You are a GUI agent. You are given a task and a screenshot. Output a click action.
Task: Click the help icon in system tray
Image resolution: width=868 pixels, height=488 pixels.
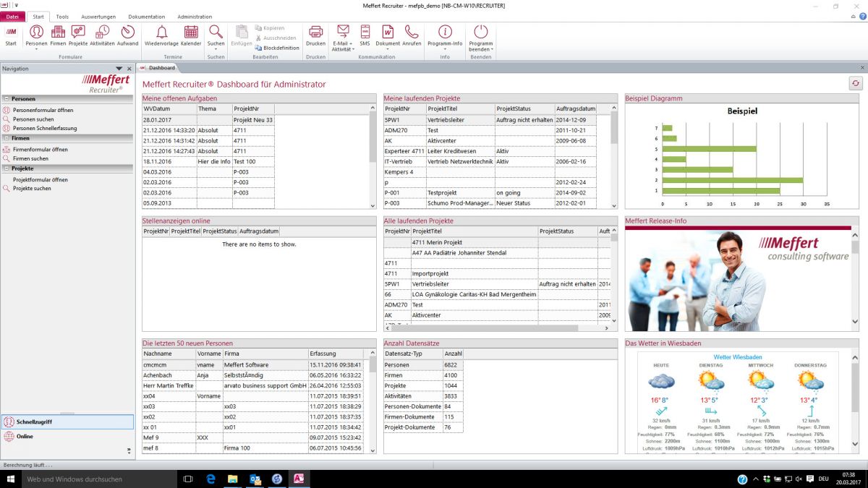(x=742, y=479)
